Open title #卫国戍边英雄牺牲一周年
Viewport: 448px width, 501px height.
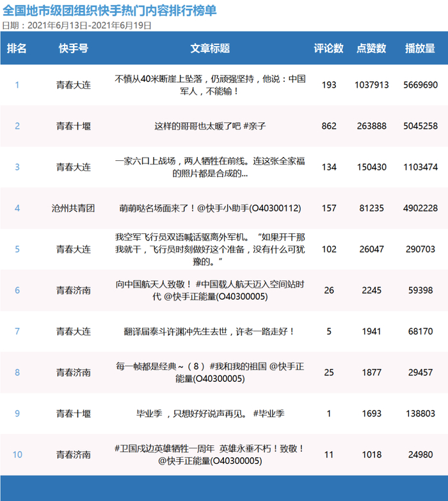click(210, 455)
